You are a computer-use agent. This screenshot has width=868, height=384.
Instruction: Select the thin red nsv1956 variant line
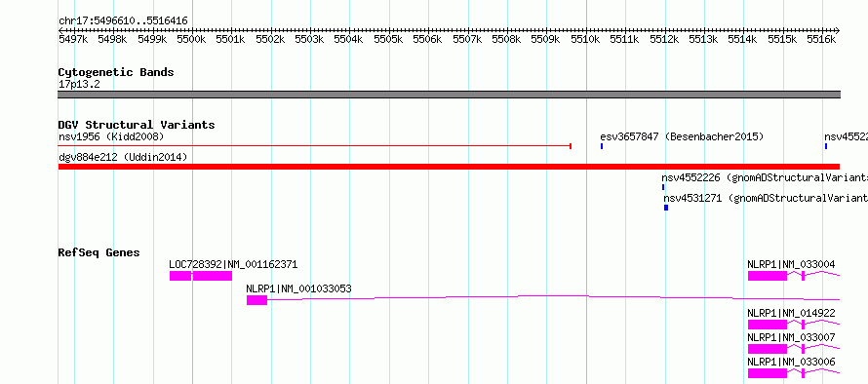coord(314,146)
